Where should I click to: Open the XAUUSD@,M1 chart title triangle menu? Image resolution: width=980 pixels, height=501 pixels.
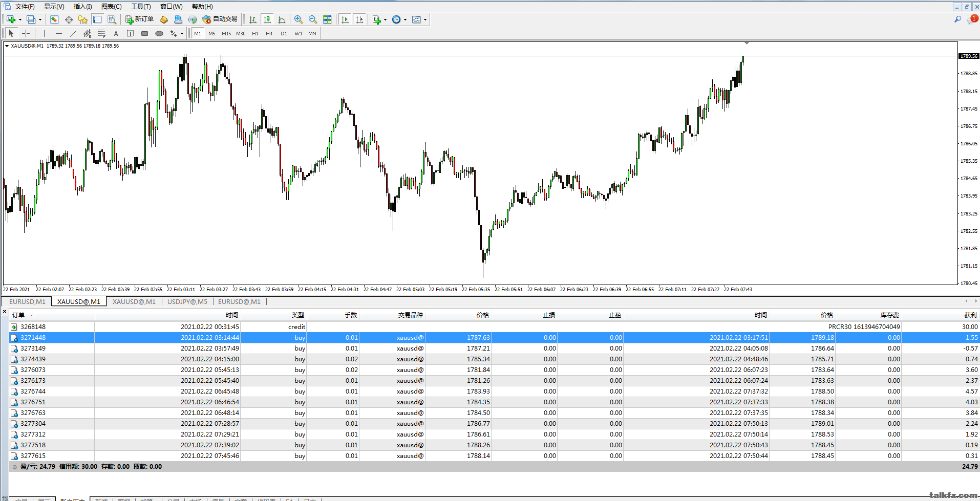coord(7,46)
